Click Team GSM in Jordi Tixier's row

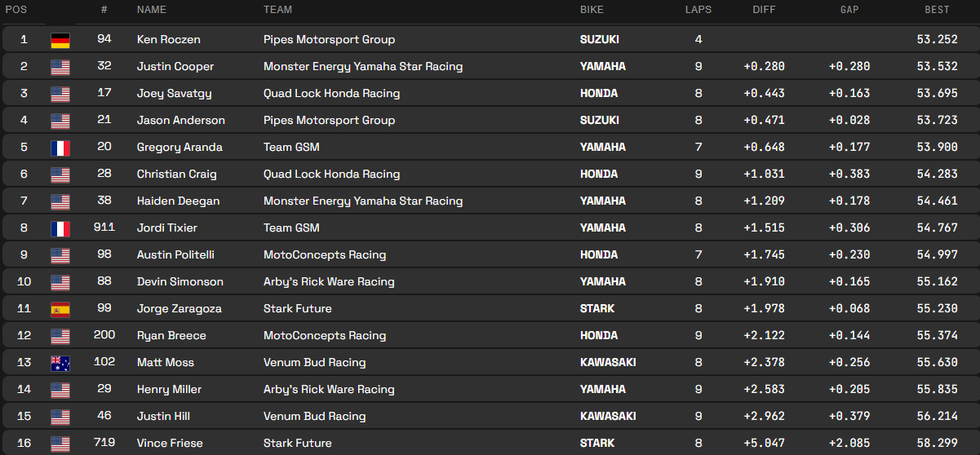[291, 227]
